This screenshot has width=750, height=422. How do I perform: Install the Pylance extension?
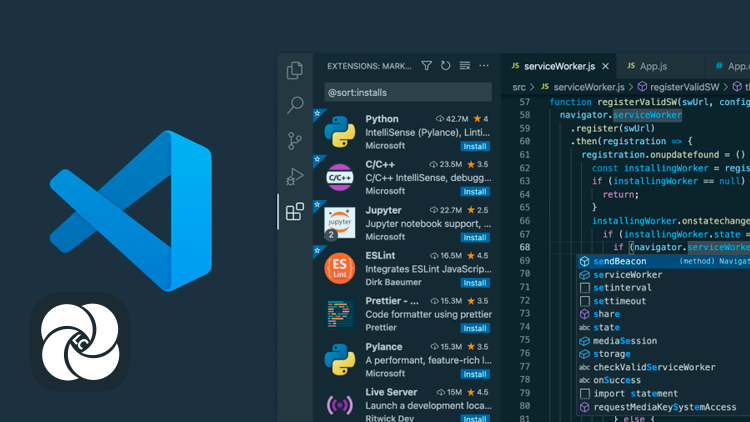475,374
